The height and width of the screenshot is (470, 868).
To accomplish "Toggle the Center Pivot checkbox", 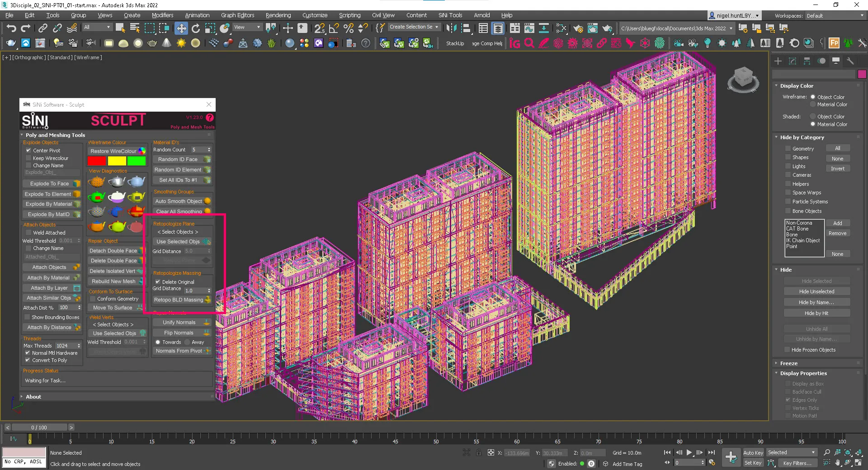I will [x=28, y=150].
